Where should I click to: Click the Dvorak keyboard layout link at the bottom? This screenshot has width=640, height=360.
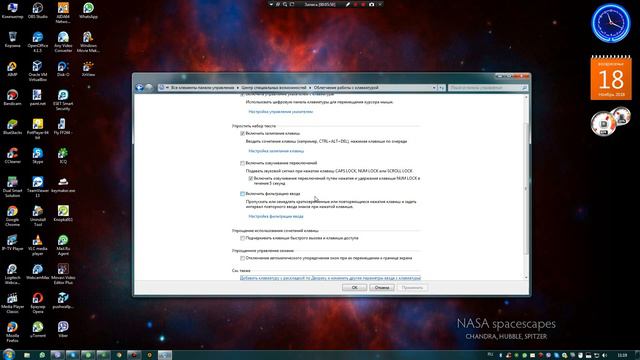pyautogui.click(x=330, y=278)
